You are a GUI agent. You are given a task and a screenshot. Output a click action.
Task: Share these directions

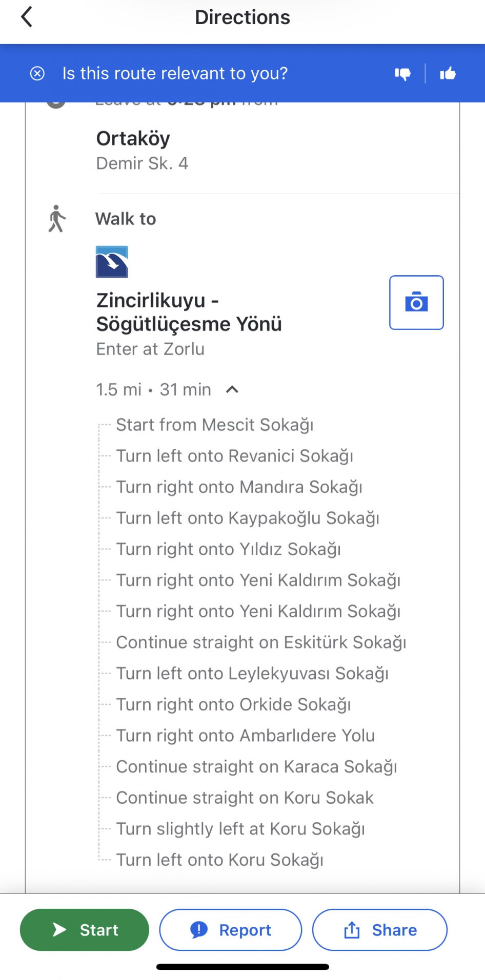(x=379, y=930)
